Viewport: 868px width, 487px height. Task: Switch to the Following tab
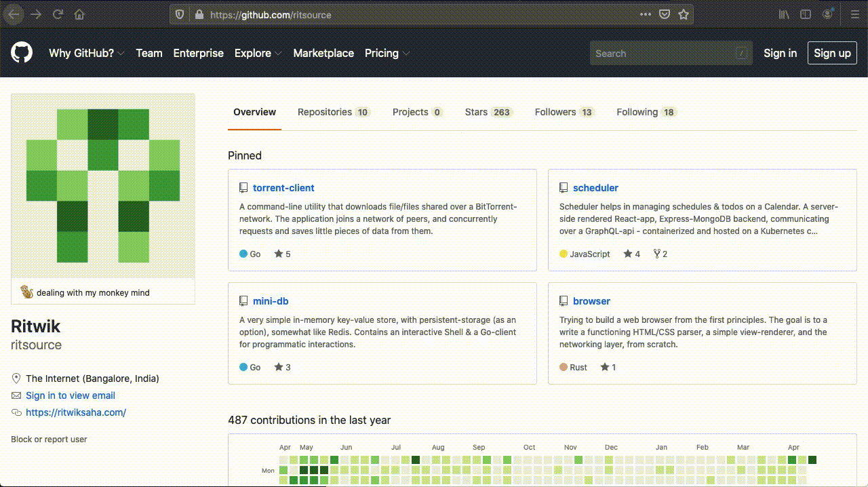[x=646, y=112]
